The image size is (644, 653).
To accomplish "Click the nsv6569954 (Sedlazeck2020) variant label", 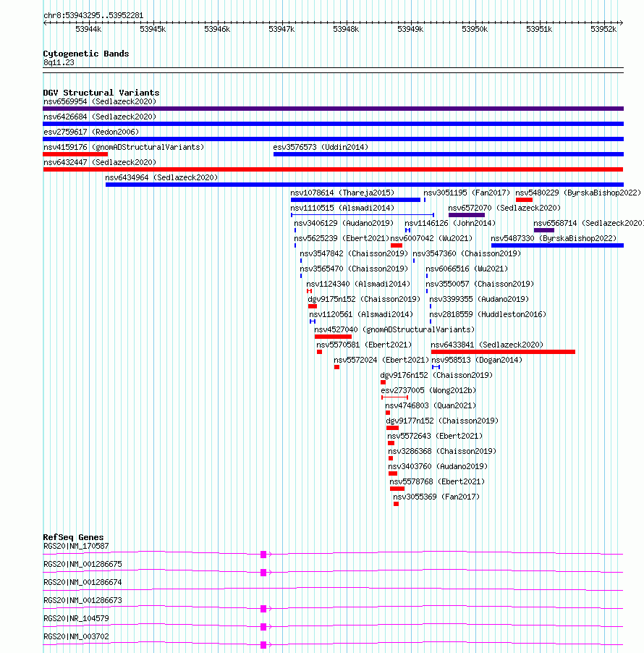I will (x=100, y=101).
